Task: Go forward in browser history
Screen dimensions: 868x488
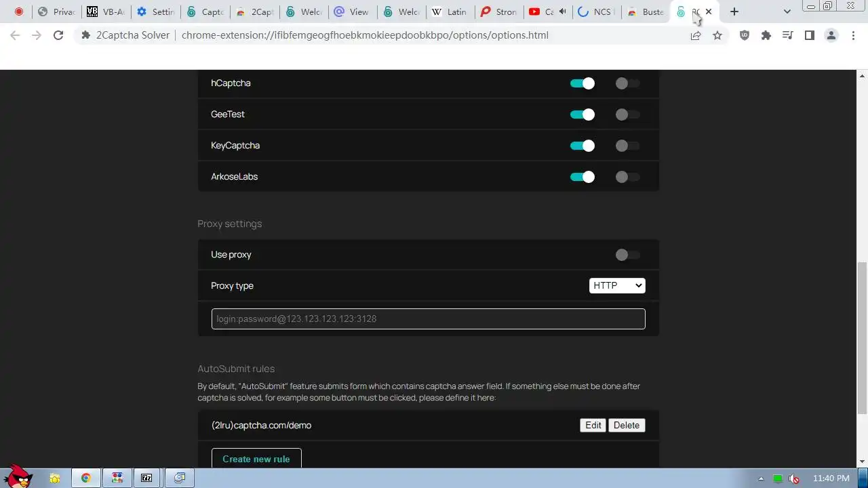Action: pyautogui.click(x=37, y=35)
